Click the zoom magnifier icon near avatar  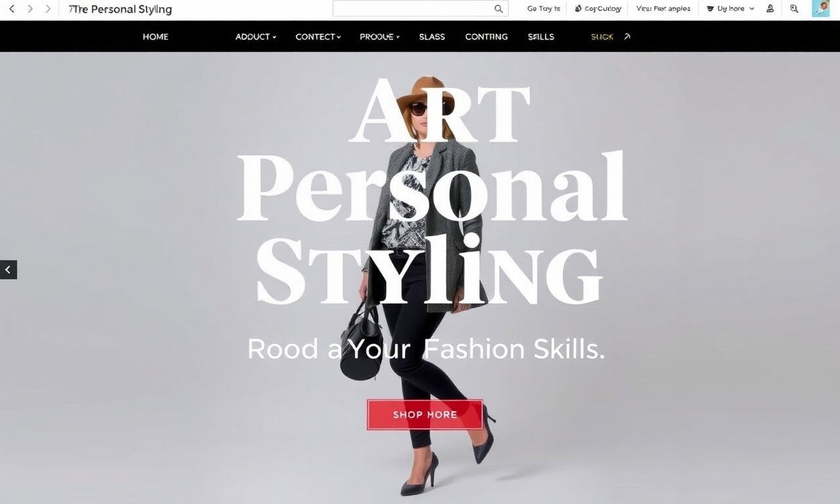(794, 9)
